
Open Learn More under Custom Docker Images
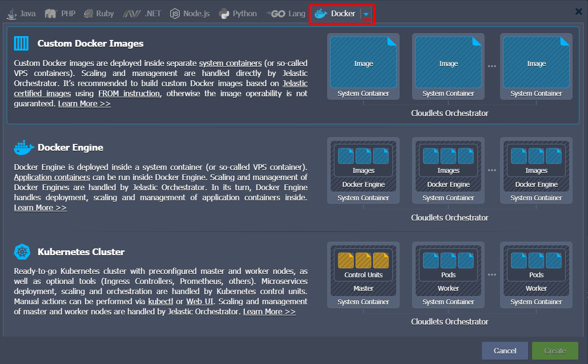coord(84,104)
